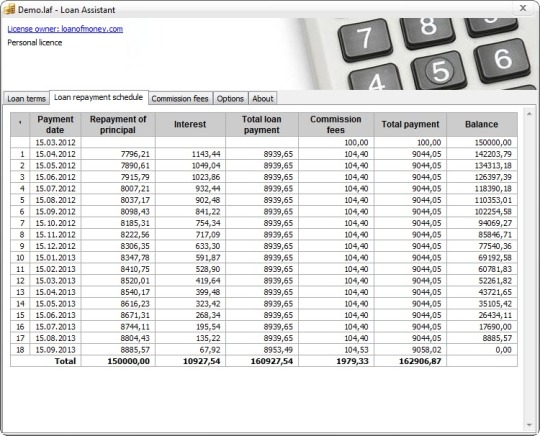Select principal cell 8185,31

coord(118,223)
